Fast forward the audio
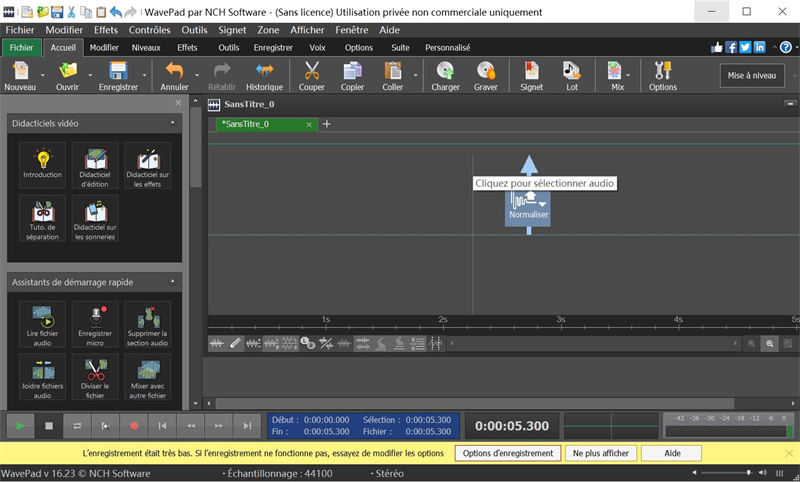The width and height of the screenshot is (800, 482). (x=219, y=426)
